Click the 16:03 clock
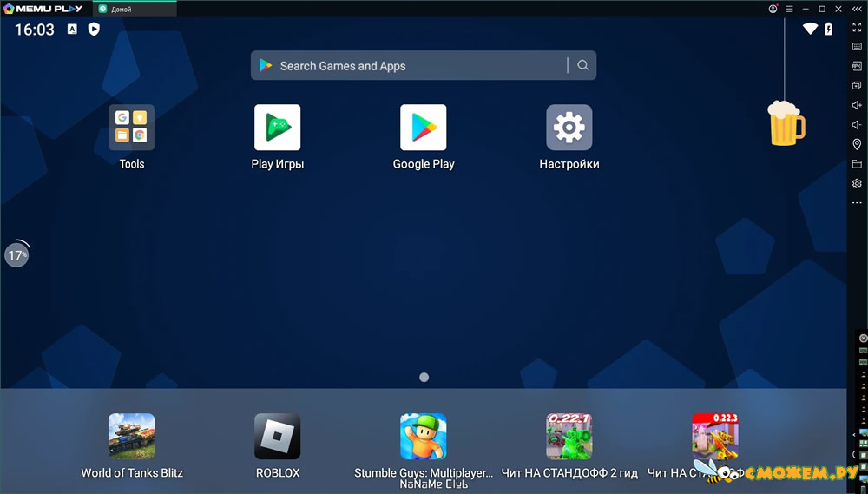The image size is (868, 494). [35, 30]
